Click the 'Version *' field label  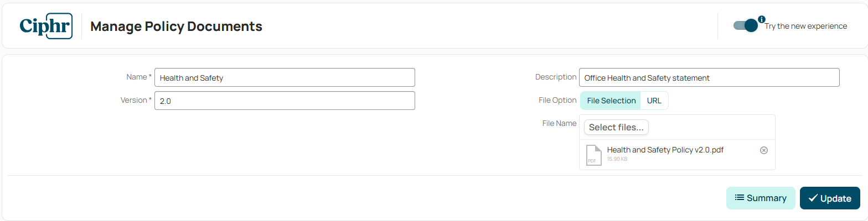[x=136, y=100]
